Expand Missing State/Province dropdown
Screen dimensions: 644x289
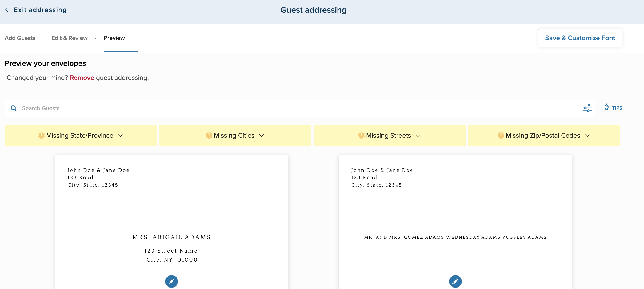120,136
